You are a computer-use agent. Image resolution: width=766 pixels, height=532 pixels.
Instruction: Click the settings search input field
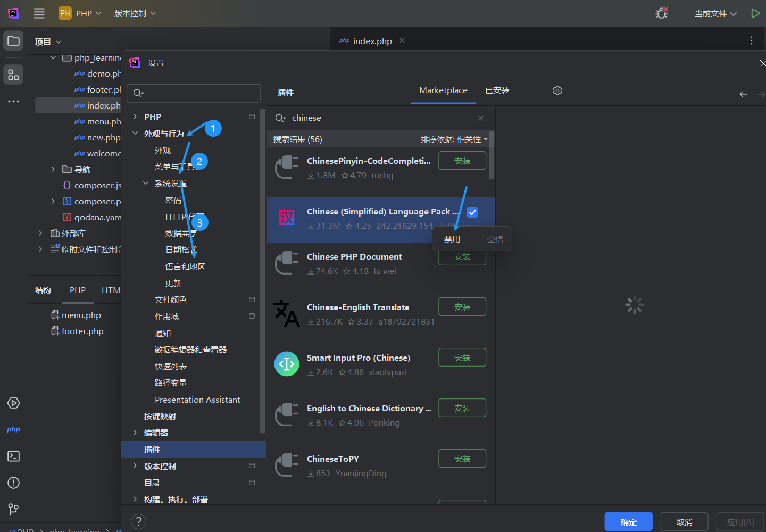click(194, 93)
